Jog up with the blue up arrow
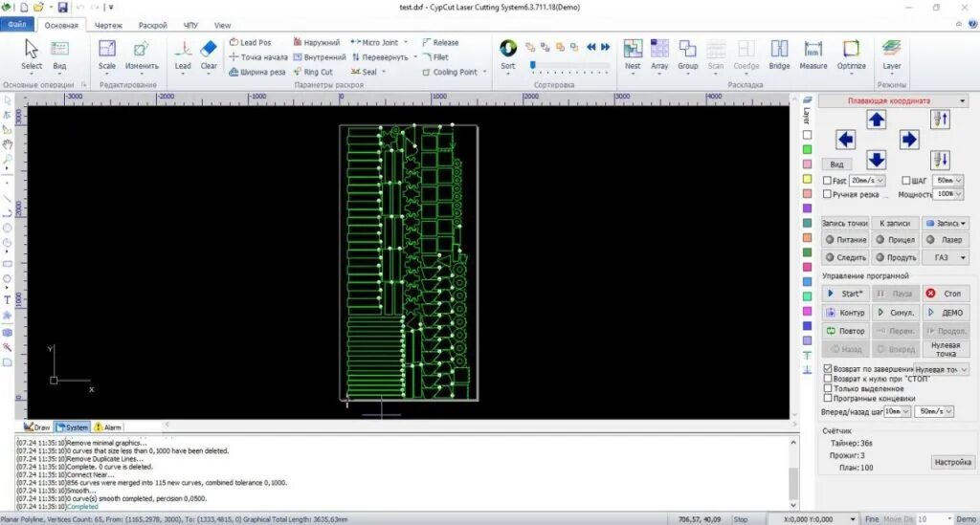Image resolution: width=980 pixels, height=525 pixels. (x=877, y=120)
